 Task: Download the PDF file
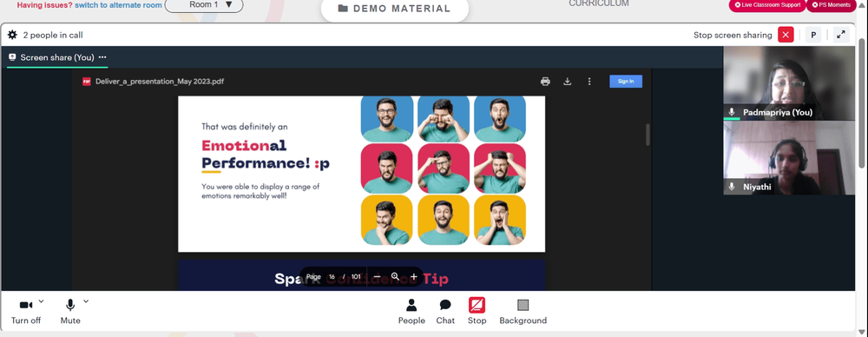[567, 82]
